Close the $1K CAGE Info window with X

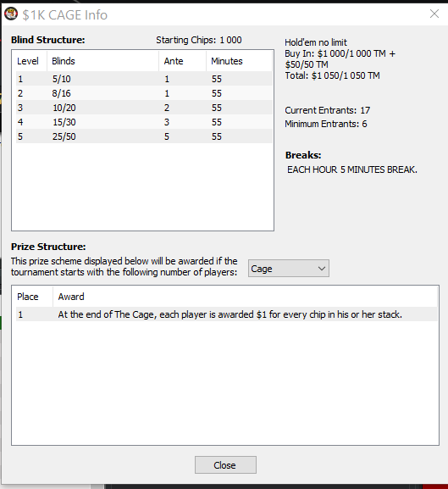[x=434, y=14]
